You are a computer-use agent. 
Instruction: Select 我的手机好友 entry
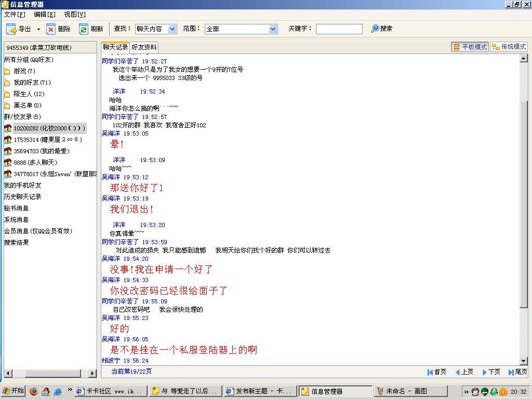(22, 185)
